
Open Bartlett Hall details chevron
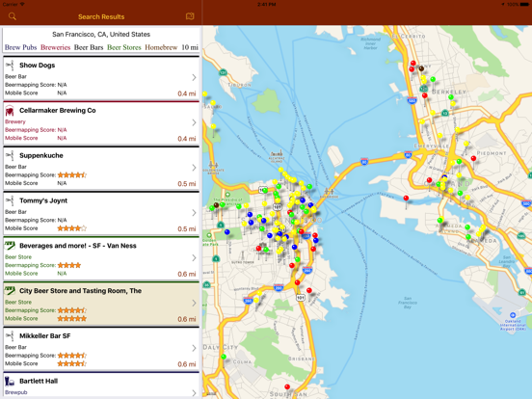point(194,393)
